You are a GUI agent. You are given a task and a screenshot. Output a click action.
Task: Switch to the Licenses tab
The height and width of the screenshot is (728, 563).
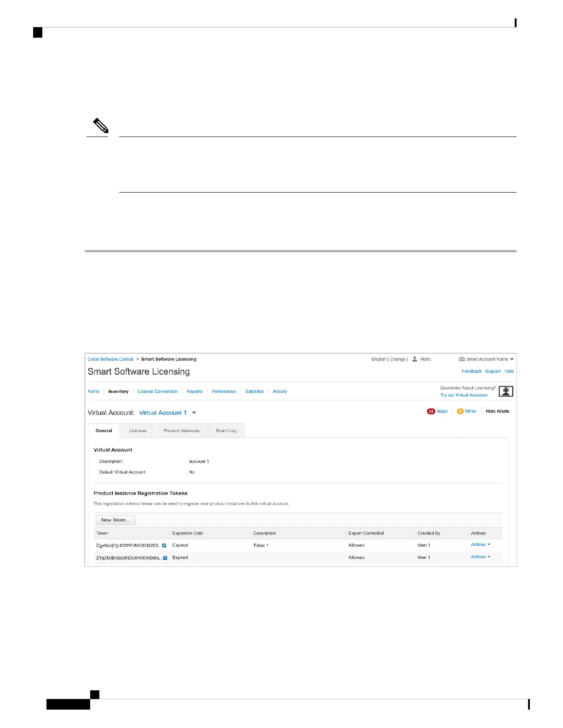138,431
